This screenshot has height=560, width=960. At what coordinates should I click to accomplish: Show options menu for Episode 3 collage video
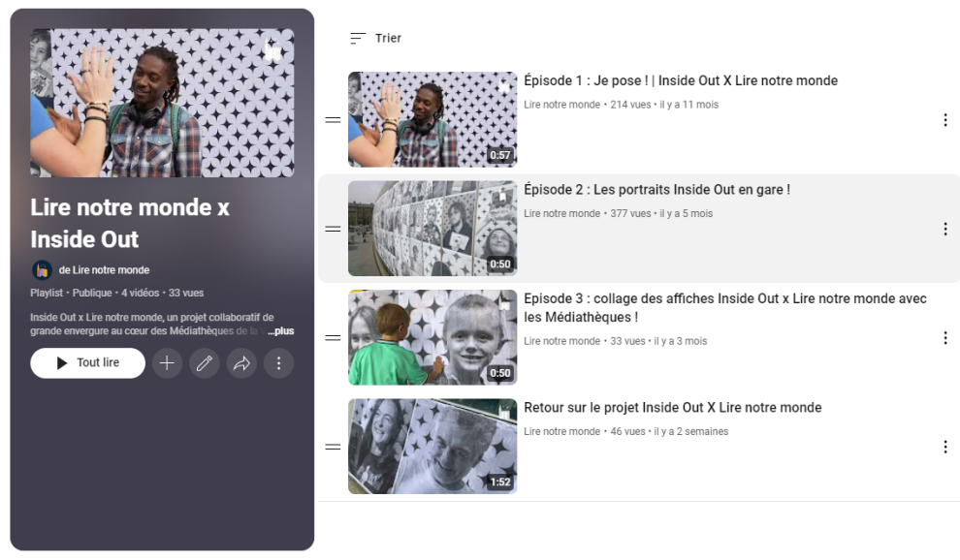pyautogui.click(x=944, y=338)
